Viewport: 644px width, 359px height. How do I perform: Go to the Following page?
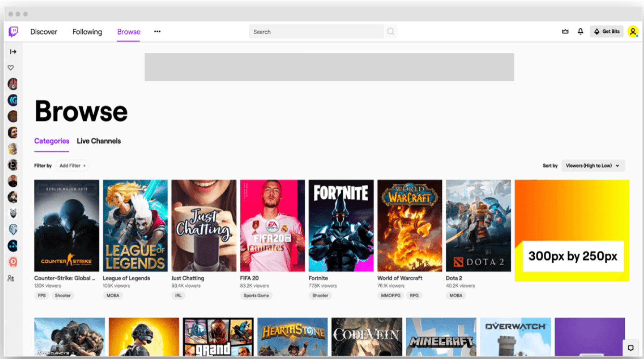pyautogui.click(x=87, y=32)
